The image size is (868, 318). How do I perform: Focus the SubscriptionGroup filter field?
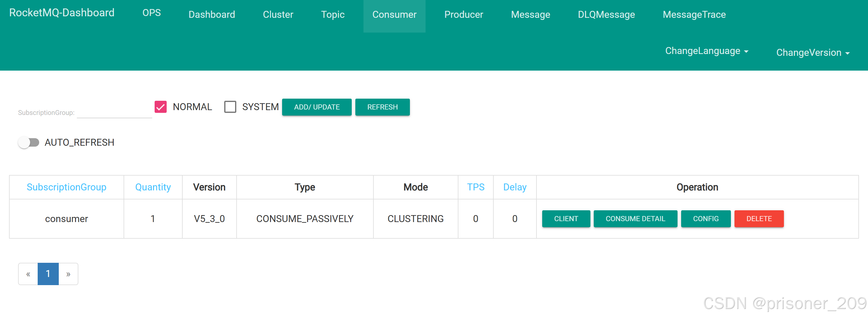point(115,112)
